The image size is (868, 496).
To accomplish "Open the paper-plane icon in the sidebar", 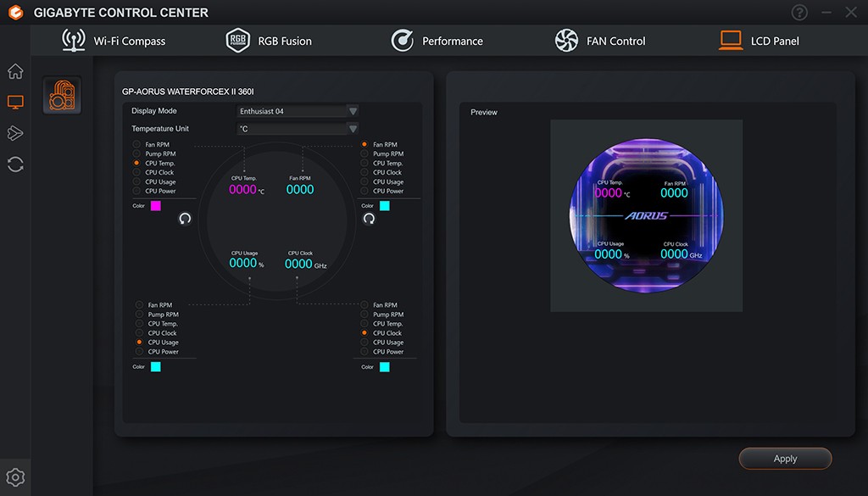I will (x=15, y=133).
